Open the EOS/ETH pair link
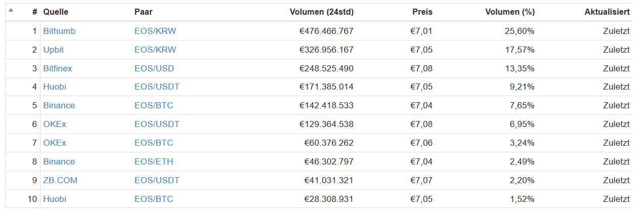Screen dimensions: 644x209 [x=154, y=161]
